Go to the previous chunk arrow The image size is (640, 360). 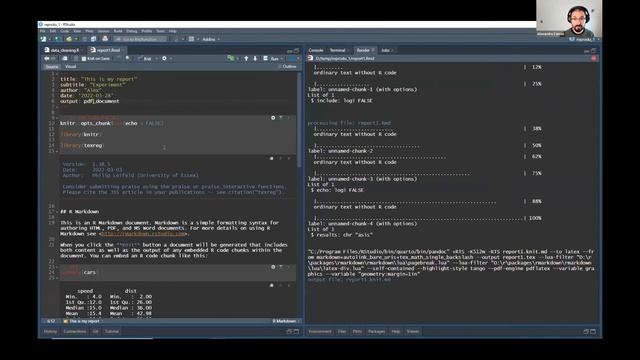pos(246,59)
